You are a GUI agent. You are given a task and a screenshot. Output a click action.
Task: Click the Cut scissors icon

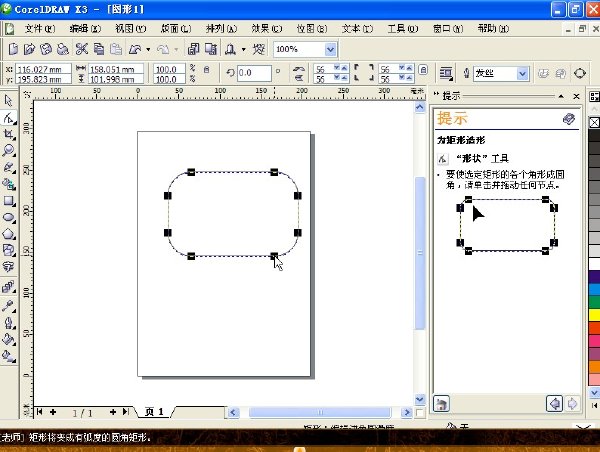click(81, 49)
